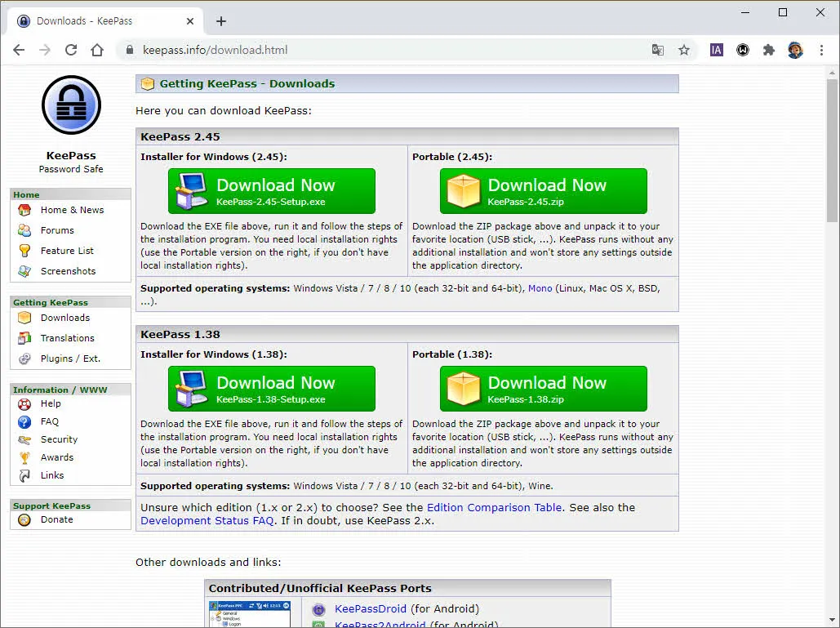Open the Chrome three-dot menu
The width and height of the screenshot is (840, 628).
(x=822, y=50)
